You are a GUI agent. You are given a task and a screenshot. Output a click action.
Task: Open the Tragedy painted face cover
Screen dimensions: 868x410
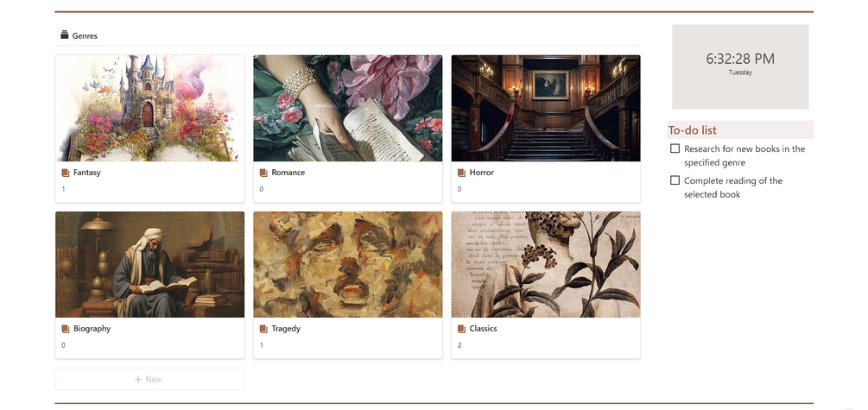[x=348, y=264]
